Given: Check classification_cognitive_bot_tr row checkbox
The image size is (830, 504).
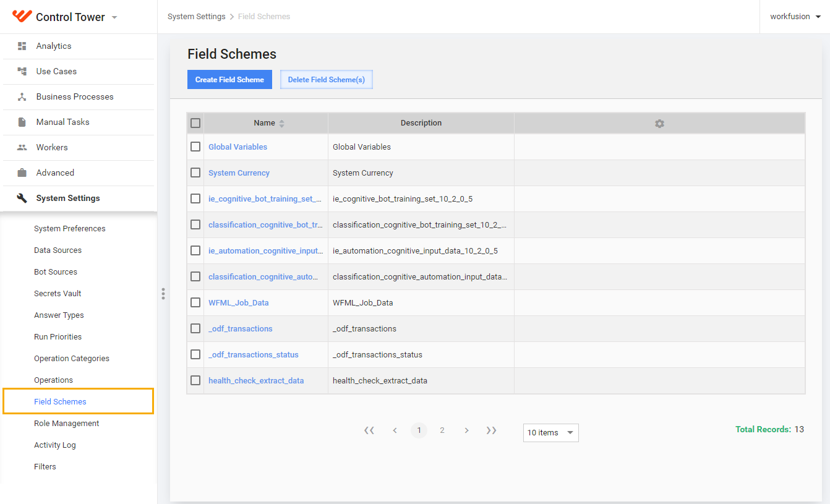Looking at the screenshot, I should [x=195, y=224].
